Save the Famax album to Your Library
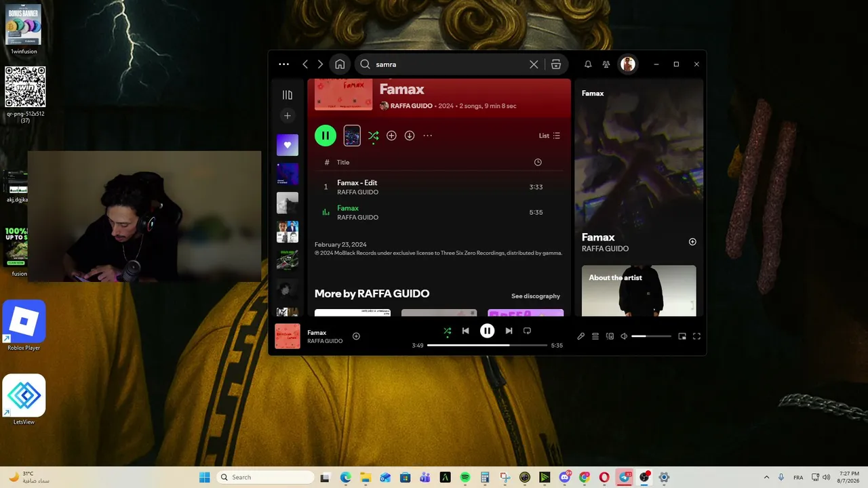 (x=391, y=136)
